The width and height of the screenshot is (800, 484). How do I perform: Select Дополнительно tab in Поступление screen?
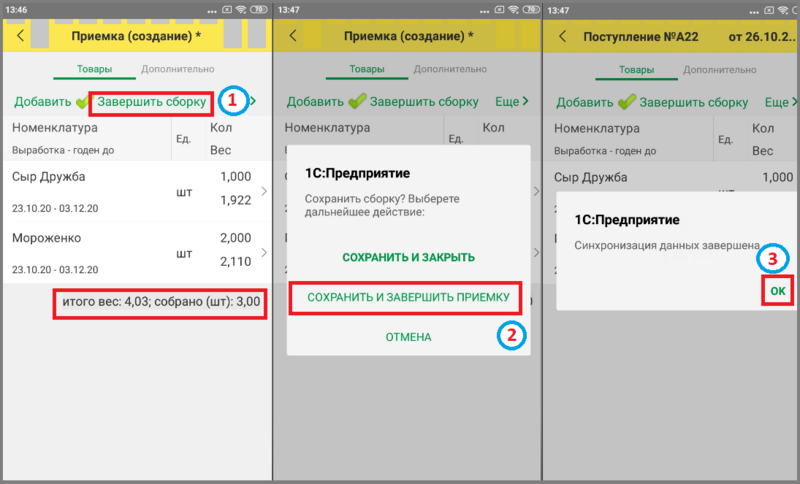[x=719, y=70]
